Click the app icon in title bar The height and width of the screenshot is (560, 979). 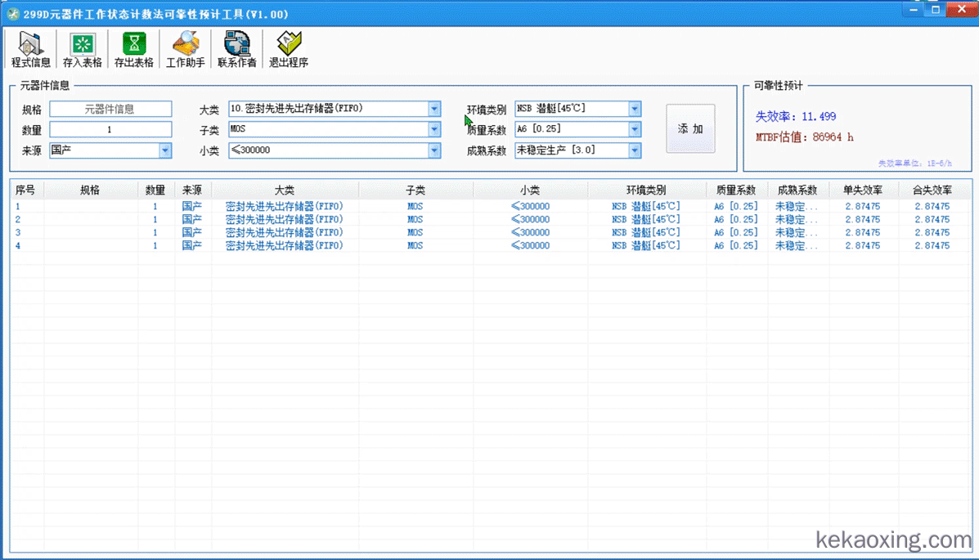(12, 14)
